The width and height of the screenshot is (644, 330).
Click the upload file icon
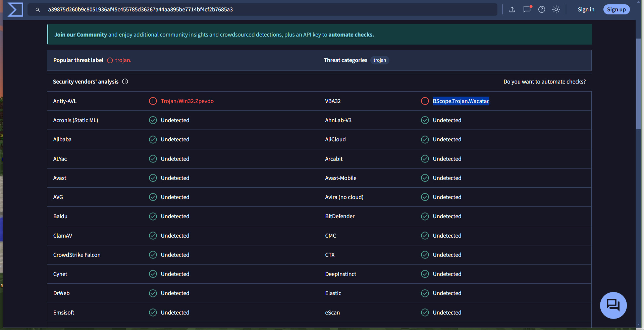512,9
